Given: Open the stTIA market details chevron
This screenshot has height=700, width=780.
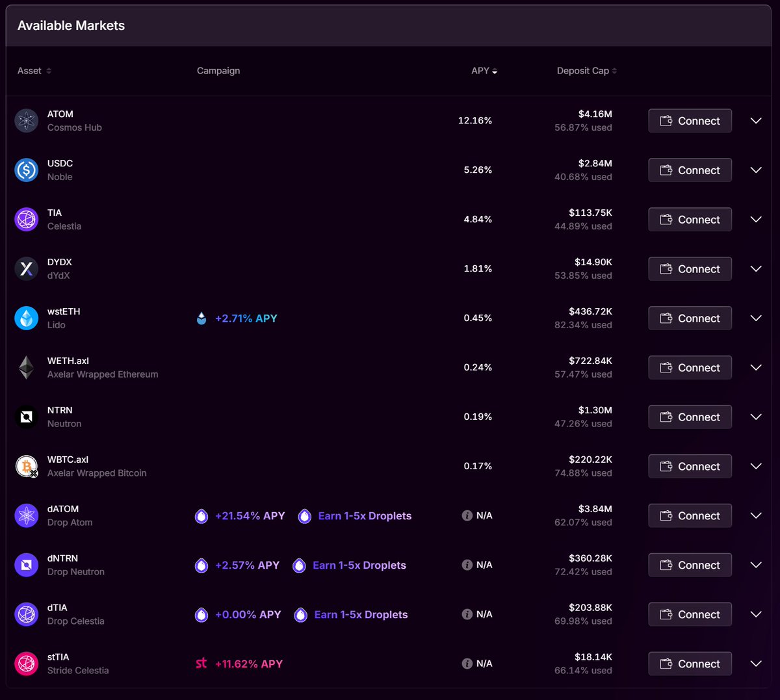Looking at the screenshot, I should [x=756, y=664].
